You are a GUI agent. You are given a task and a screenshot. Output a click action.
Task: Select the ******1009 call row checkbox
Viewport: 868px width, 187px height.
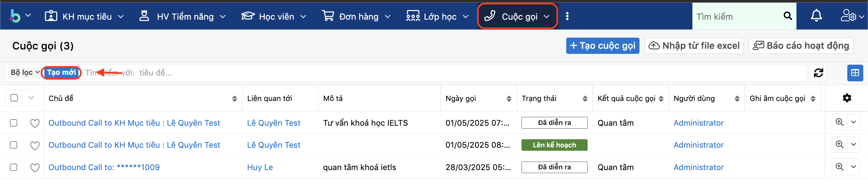click(x=14, y=167)
